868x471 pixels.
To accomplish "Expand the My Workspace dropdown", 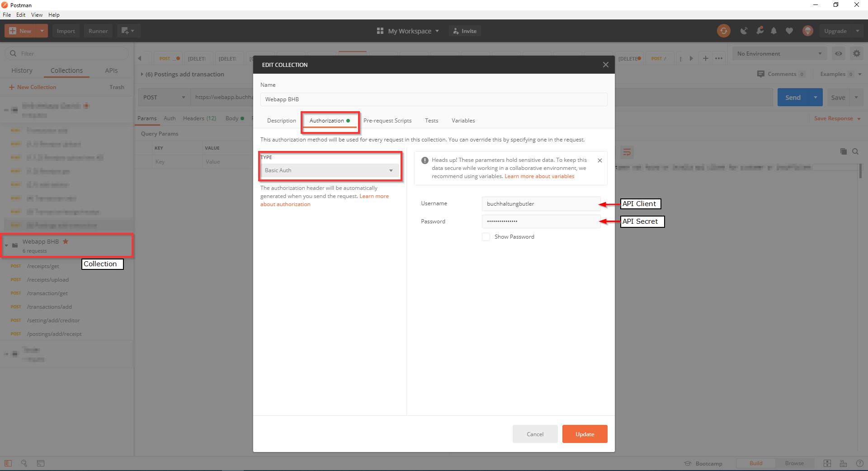I will click(x=408, y=31).
